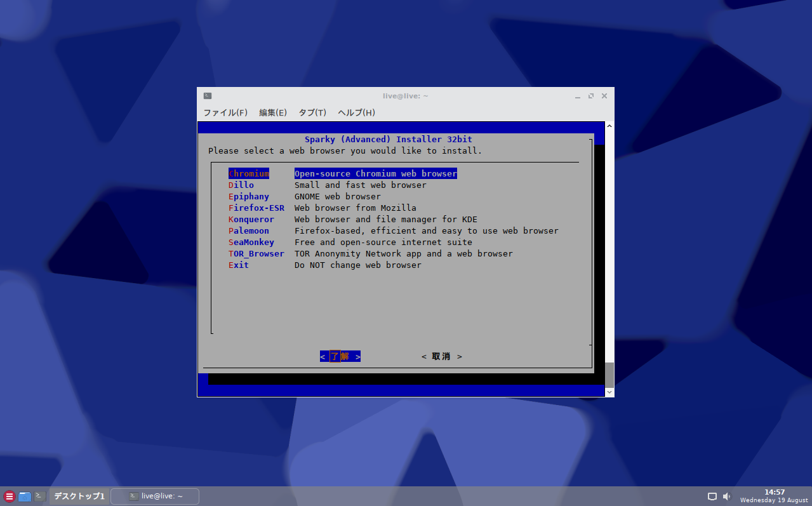Image resolution: width=812 pixels, height=506 pixels.
Task: Click 'Small and fast web browser' description
Action: click(361, 185)
